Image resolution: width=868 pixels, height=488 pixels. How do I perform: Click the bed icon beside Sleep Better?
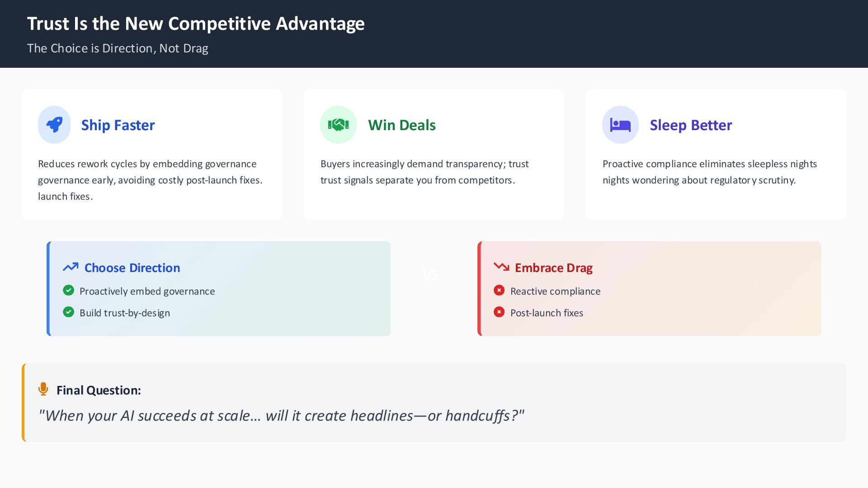pos(620,125)
